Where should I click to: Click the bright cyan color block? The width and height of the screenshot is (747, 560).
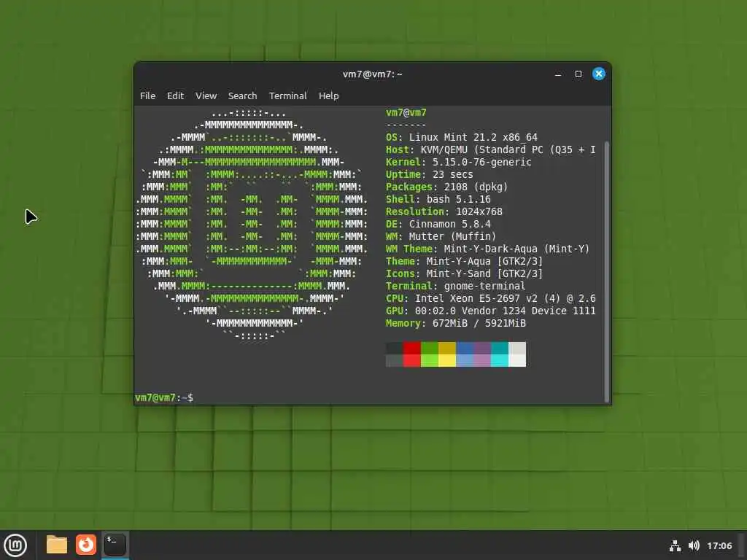point(500,360)
